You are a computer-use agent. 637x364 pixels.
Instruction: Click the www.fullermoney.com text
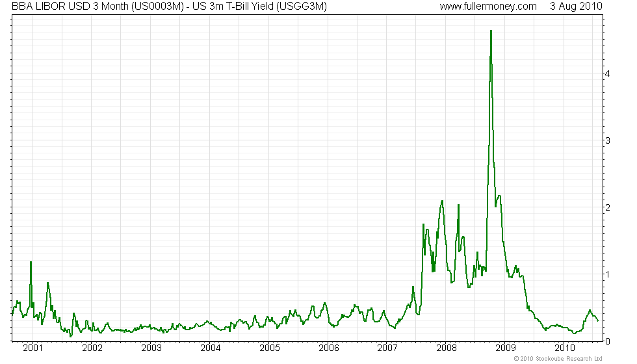tap(488, 6)
